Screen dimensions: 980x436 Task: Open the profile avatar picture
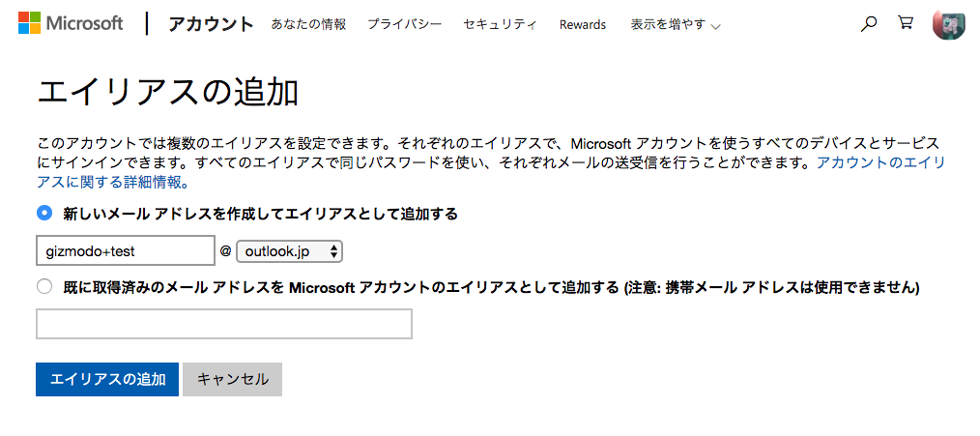pyautogui.click(x=949, y=24)
